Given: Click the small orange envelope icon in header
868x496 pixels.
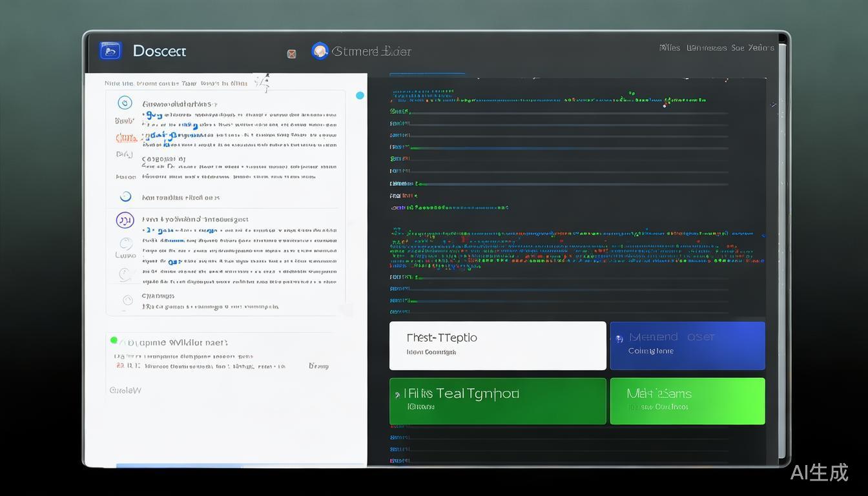Looking at the screenshot, I should (291, 54).
